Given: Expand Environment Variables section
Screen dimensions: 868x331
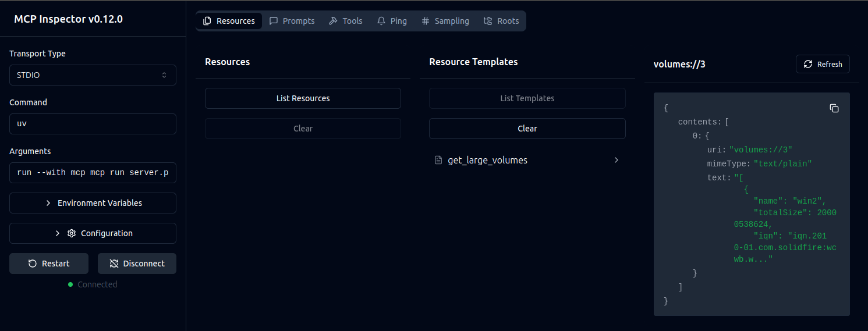Looking at the screenshot, I should point(93,203).
